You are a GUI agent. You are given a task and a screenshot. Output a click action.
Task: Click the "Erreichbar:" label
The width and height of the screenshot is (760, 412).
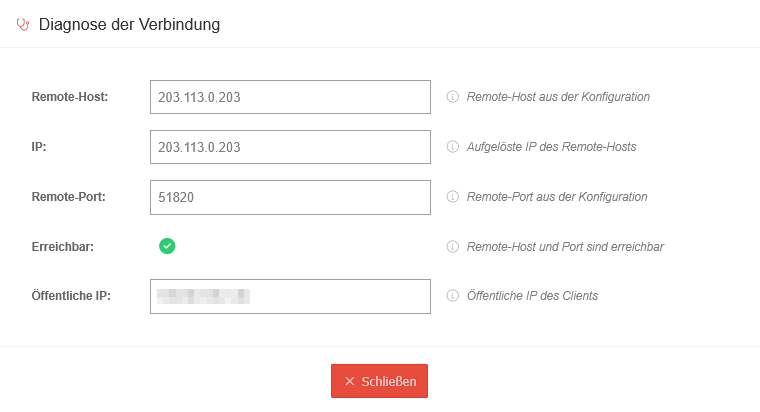click(x=63, y=246)
